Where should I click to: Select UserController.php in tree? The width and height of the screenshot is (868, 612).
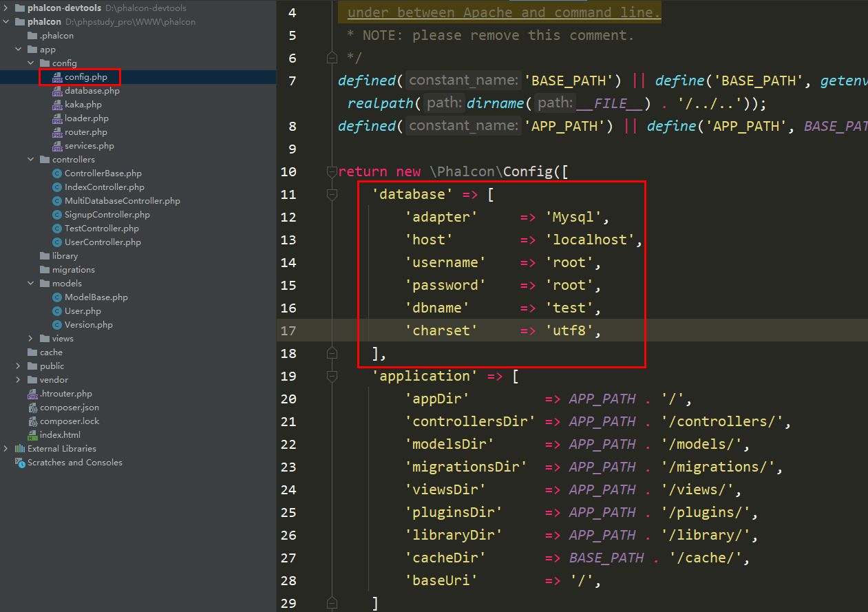(x=103, y=242)
